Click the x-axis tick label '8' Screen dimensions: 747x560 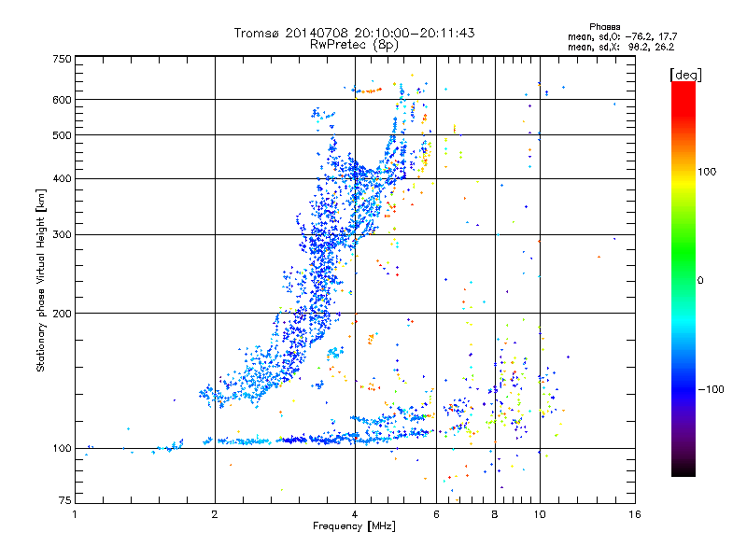click(495, 514)
